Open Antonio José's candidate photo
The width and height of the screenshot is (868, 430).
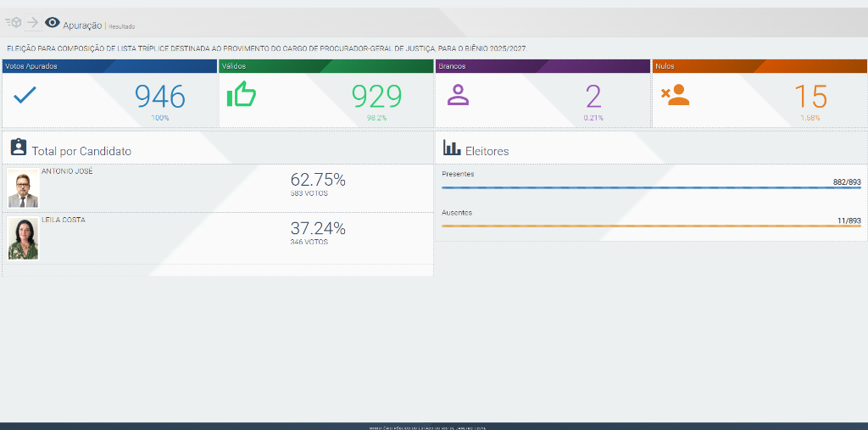coord(23,188)
